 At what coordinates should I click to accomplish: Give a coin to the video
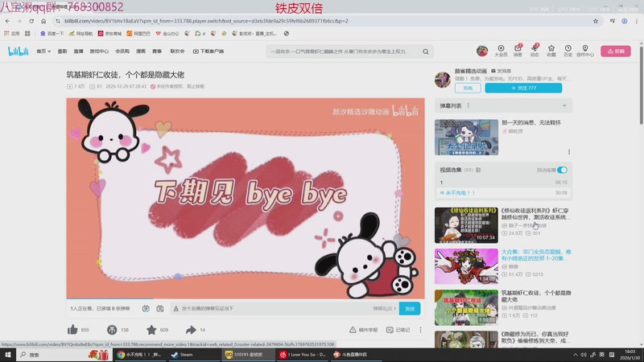pos(112,330)
